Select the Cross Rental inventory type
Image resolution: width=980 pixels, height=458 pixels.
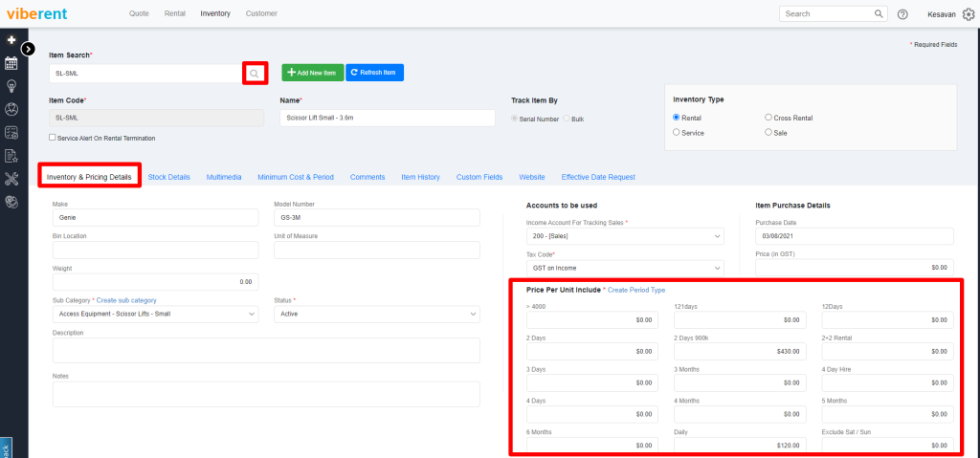[768, 118]
